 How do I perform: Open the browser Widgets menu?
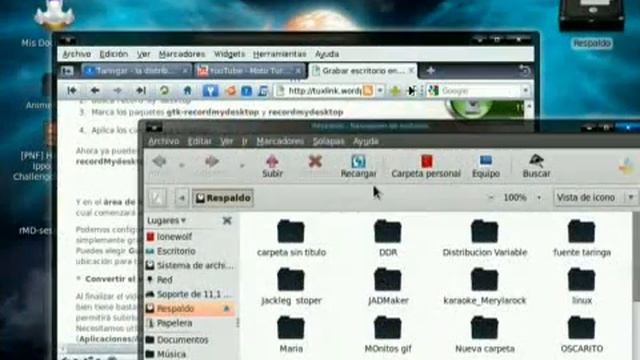pyautogui.click(x=229, y=54)
